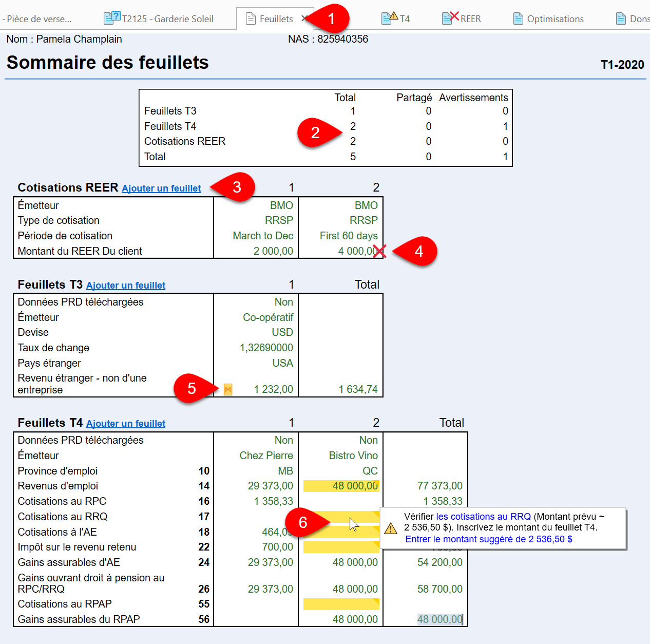Add a sheet under Feuillets T3
Viewport: 650px width, 644px height.
[x=126, y=286]
